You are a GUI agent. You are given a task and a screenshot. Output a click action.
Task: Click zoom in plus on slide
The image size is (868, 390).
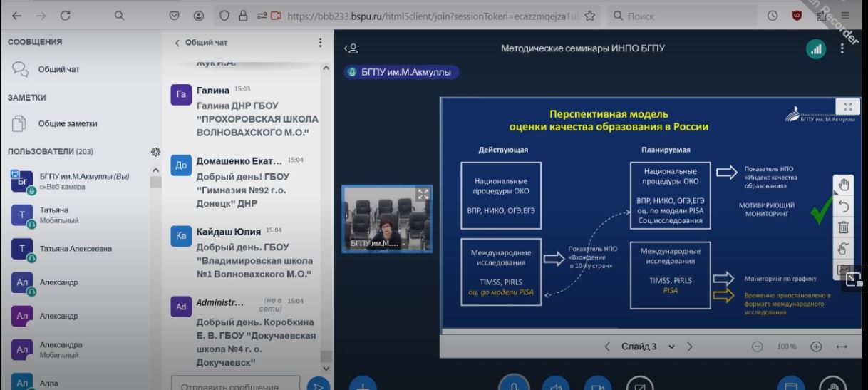coord(816,347)
